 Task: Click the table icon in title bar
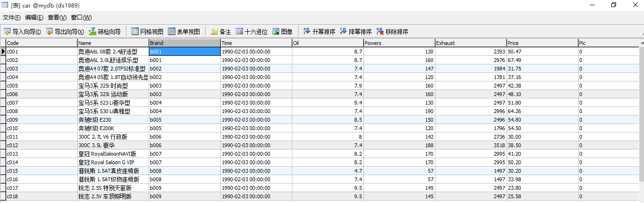point(5,5)
